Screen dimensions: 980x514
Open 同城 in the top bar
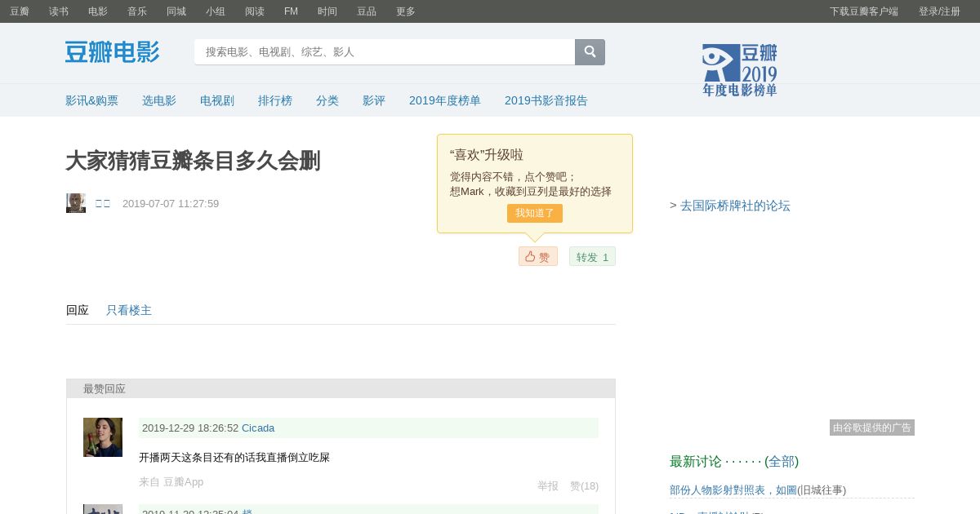coord(176,11)
